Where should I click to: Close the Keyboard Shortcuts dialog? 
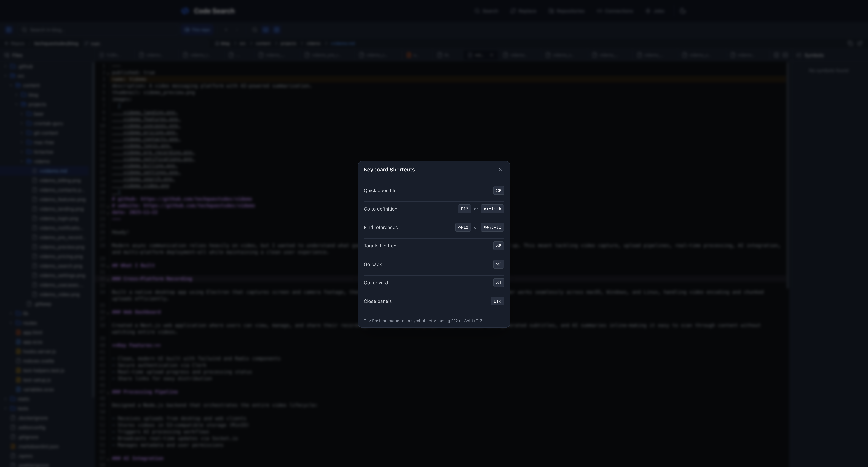(500, 169)
